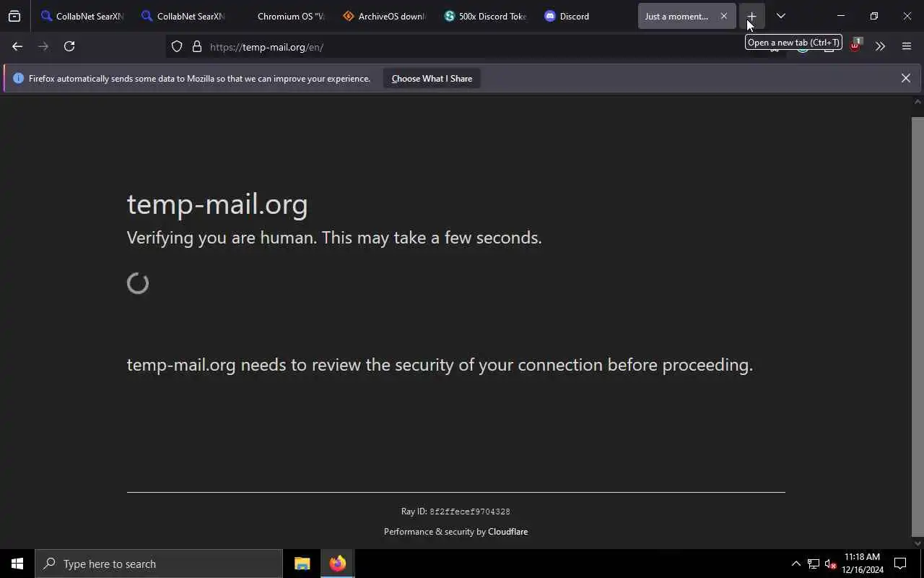Viewport: 924px width, 578px height.
Task: Go back with the back arrow
Action: pos(17,46)
